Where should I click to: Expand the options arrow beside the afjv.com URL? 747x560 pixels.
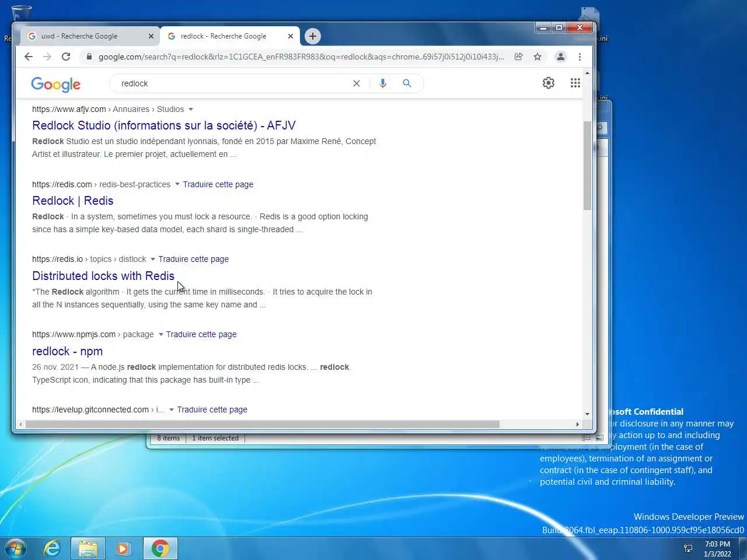point(191,110)
